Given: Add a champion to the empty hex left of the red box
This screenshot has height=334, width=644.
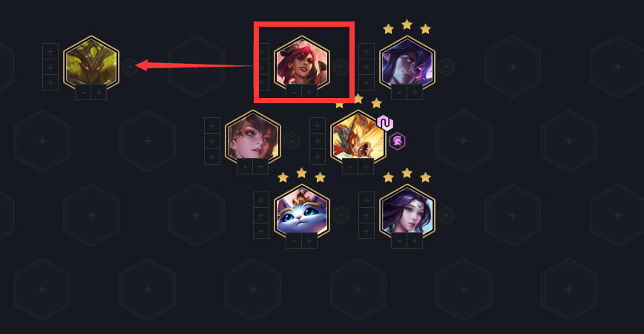Looking at the screenshot, I should (x=197, y=67).
